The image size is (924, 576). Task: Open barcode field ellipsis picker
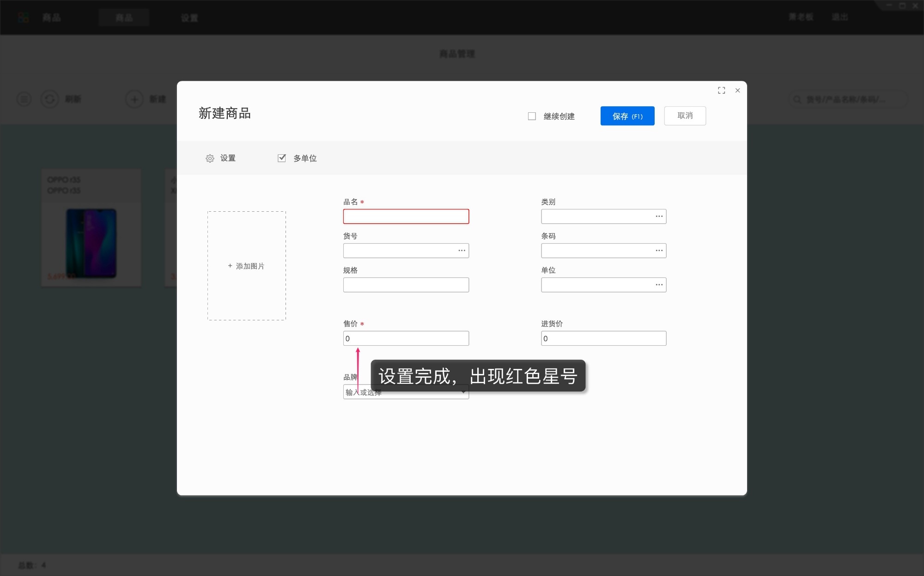click(x=659, y=251)
